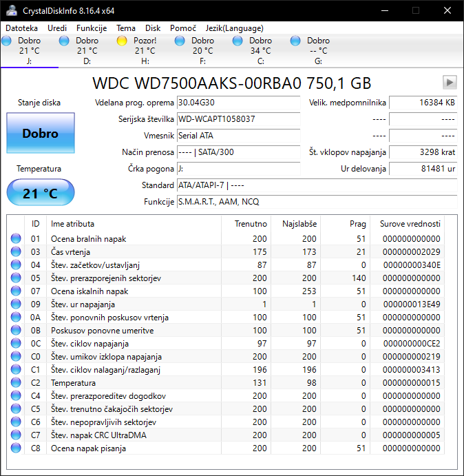Click status icon for attribute C1
464x476 pixels.
[16, 369]
